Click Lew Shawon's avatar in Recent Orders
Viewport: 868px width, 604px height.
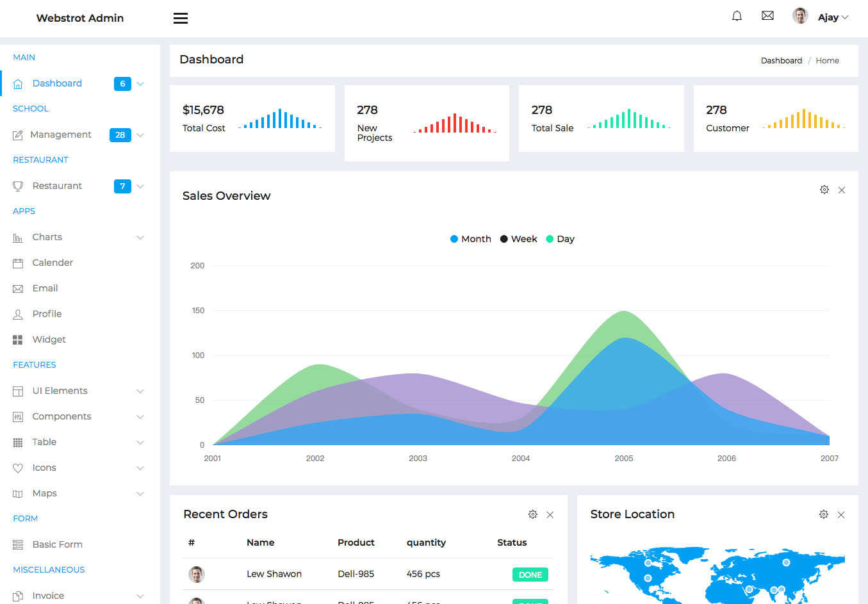coord(197,575)
